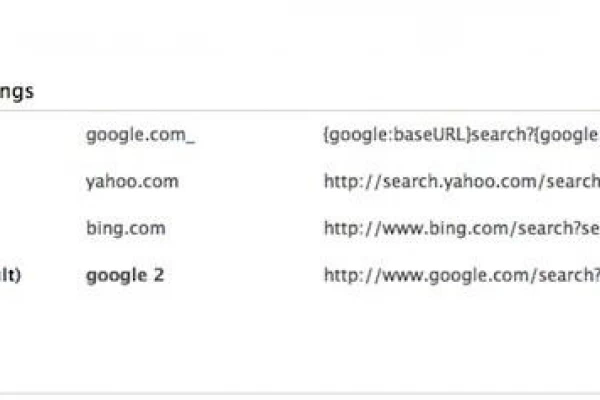Image resolution: width=600 pixels, height=400 pixels.
Task: Click the bold (Default) label fragment
Action: click(x=10, y=274)
